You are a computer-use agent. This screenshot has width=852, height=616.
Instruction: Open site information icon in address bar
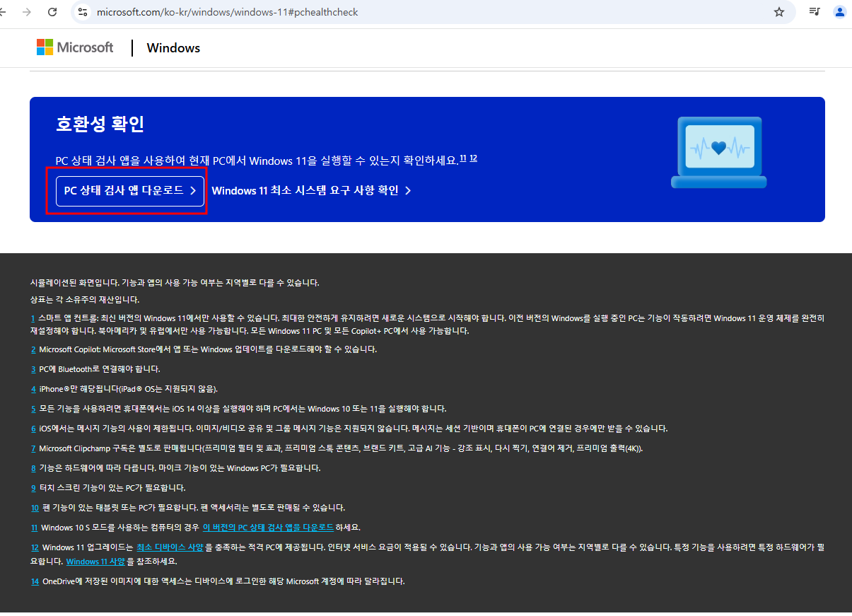coord(83,12)
